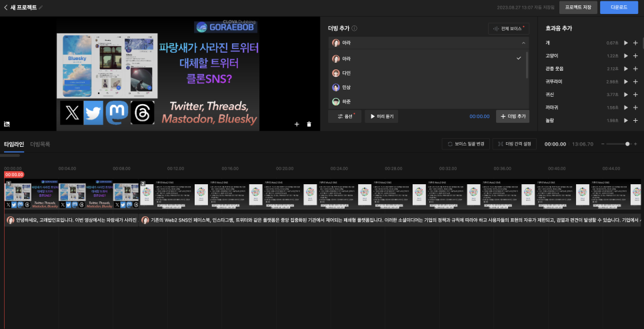Click the timeline zoom slider handle
The image size is (644, 329).
click(x=627, y=144)
